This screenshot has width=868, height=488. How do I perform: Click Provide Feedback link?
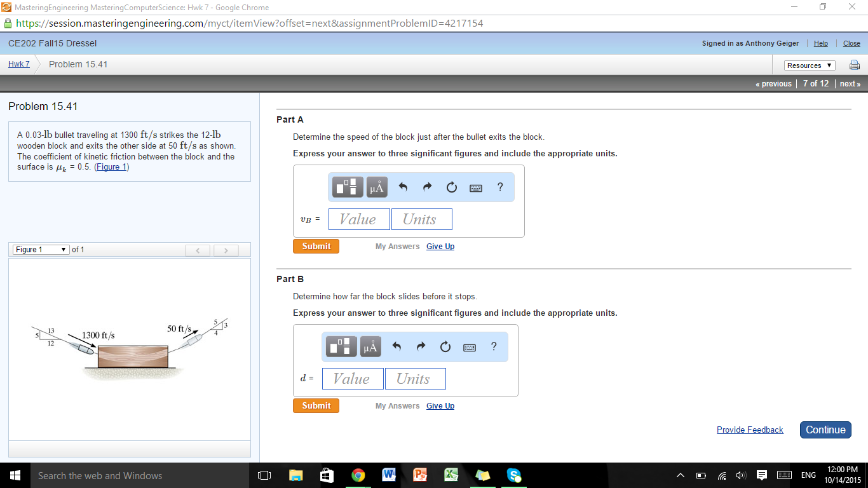[x=750, y=430]
